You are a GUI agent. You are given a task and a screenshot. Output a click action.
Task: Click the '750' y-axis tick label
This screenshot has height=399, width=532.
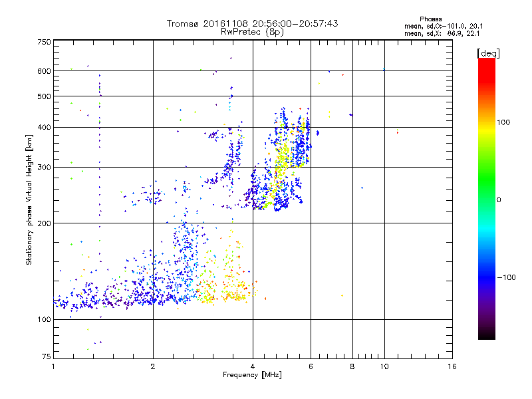[x=44, y=42]
